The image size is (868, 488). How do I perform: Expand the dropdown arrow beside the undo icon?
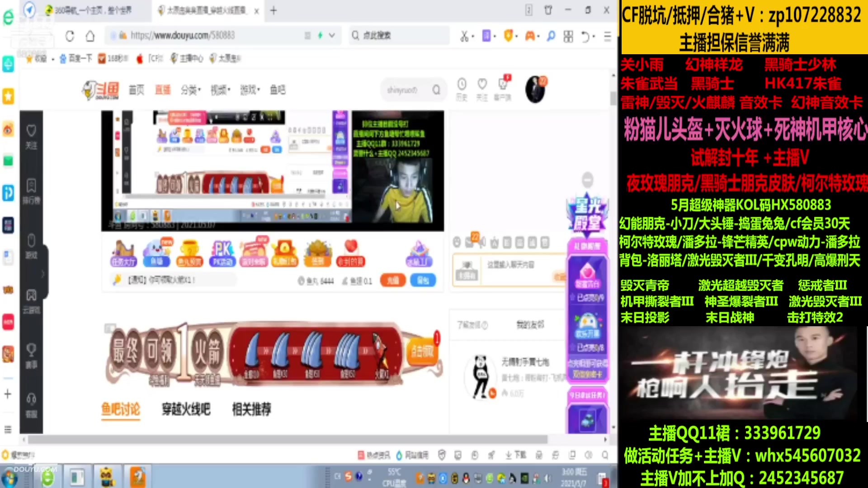pyautogui.click(x=594, y=36)
